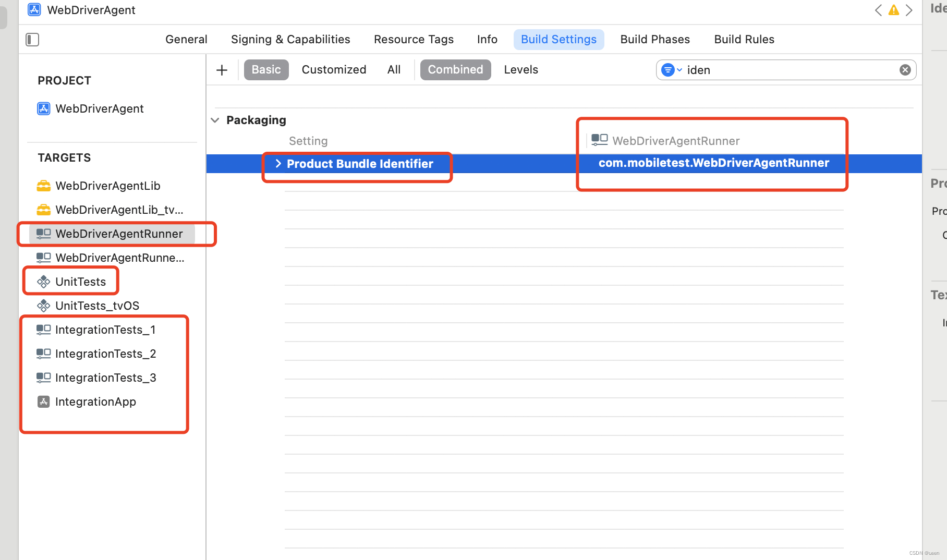Image resolution: width=947 pixels, height=560 pixels.
Task: Click the IntegrationApp application icon
Action: (x=43, y=401)
